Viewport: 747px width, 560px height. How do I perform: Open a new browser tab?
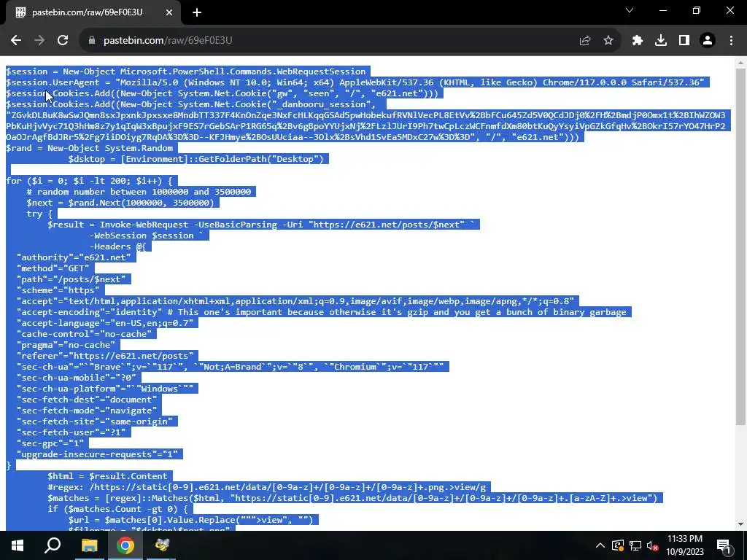point(197,12)
